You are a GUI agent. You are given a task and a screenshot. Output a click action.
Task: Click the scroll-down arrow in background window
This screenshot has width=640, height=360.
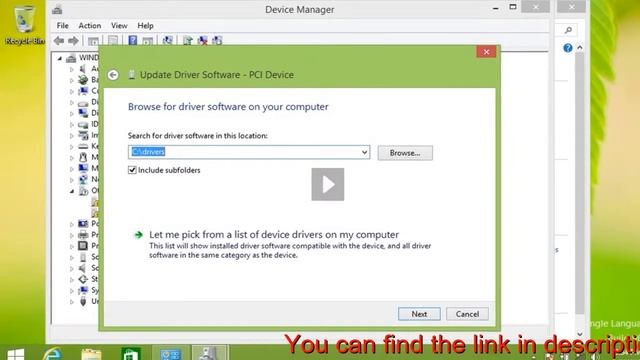[580, 334]
